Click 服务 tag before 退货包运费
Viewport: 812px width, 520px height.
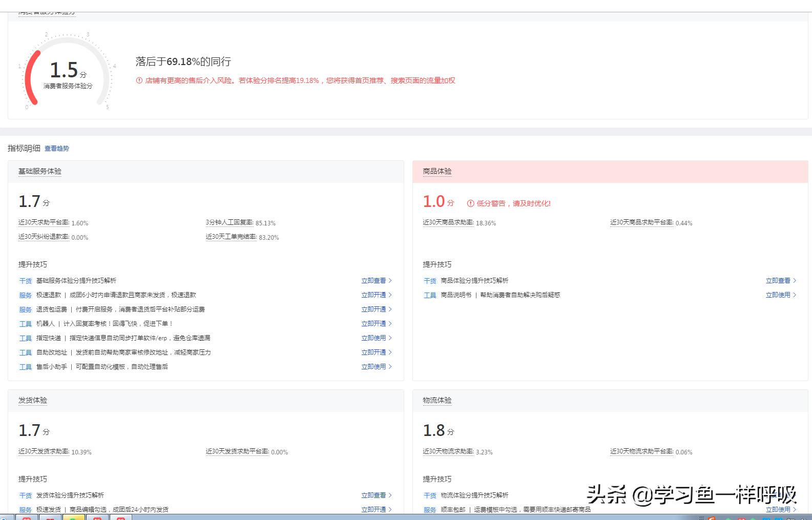[x=26, y=309]
